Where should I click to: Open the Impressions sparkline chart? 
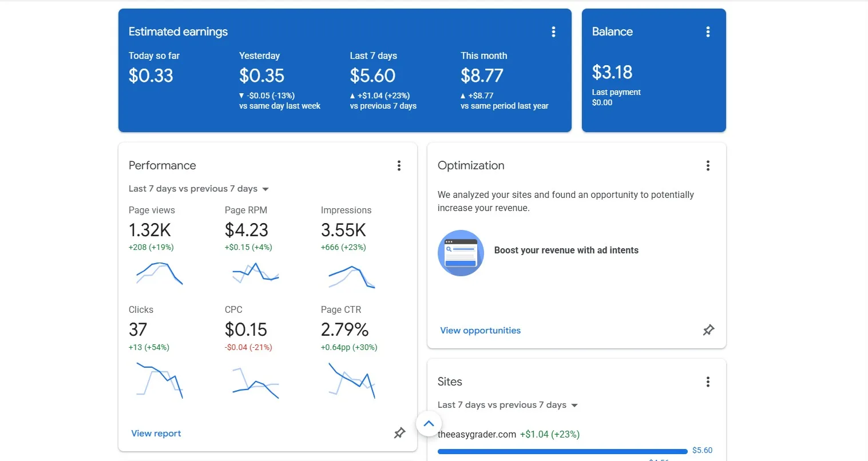352,277
